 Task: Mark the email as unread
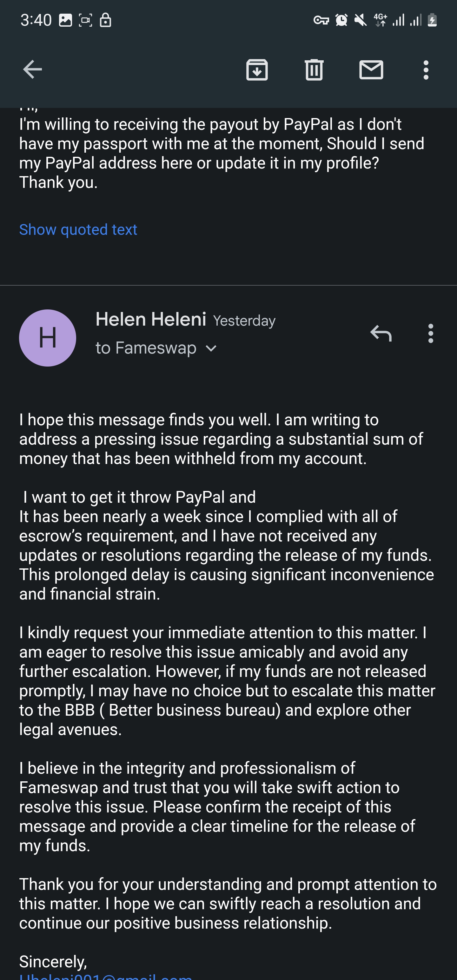[x=371, y=70]
